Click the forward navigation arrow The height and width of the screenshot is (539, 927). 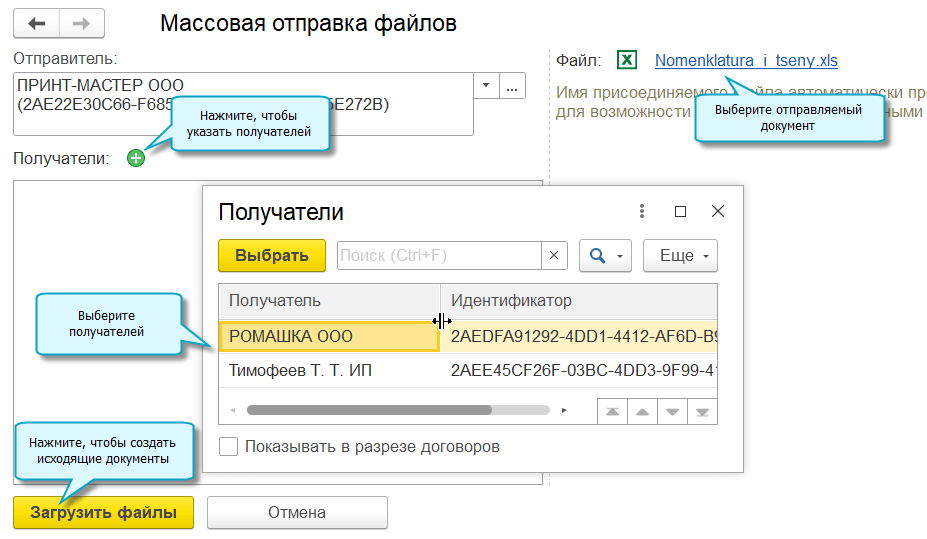click(x=81, y=23)
